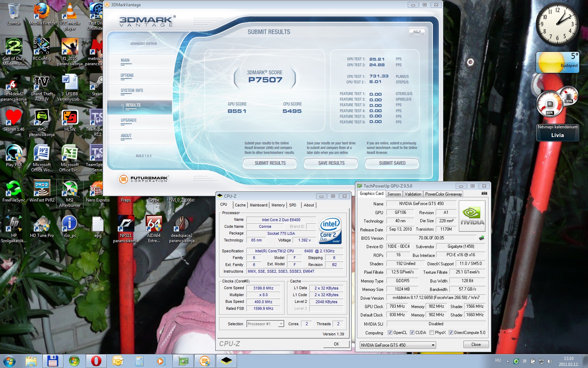Toggle the PhysX checkbox in GPU-Z

pos(432,333)
